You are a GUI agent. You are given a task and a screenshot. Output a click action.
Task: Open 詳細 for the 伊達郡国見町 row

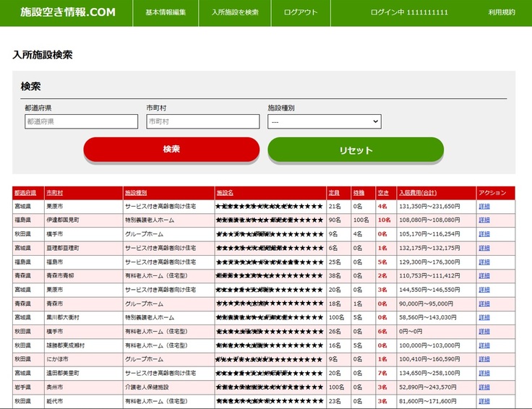click(x=484, y=220)
